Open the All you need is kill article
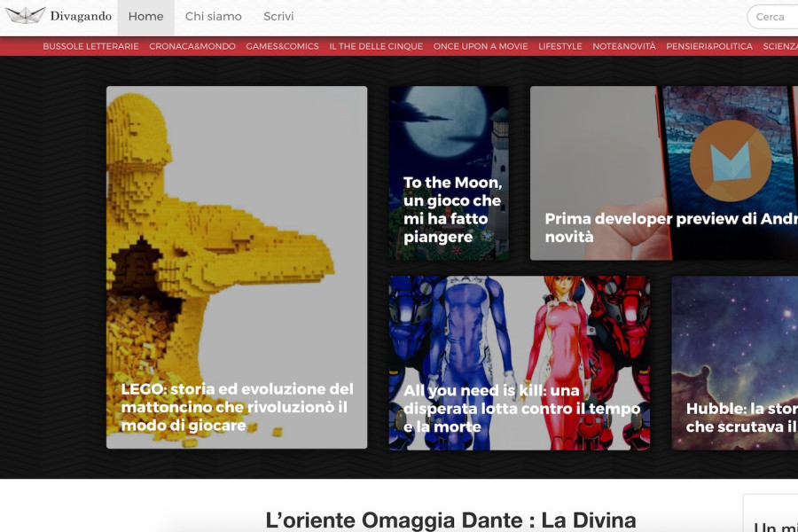 [x=520, y=363]
